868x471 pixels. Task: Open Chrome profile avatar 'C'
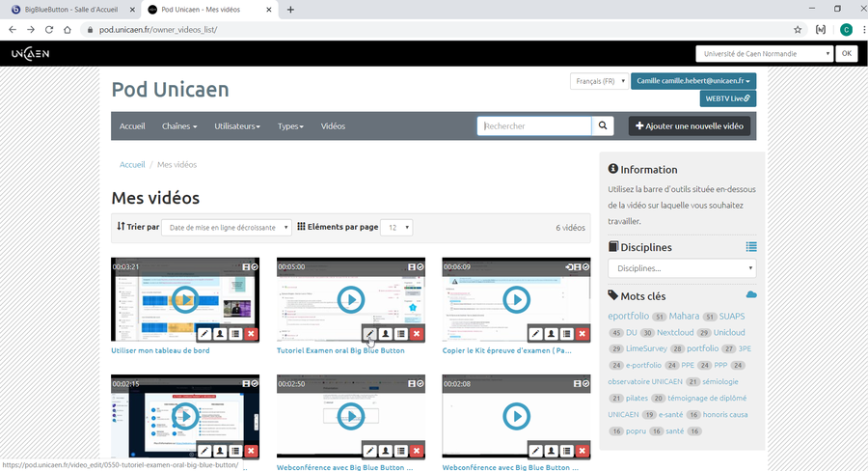846,30
